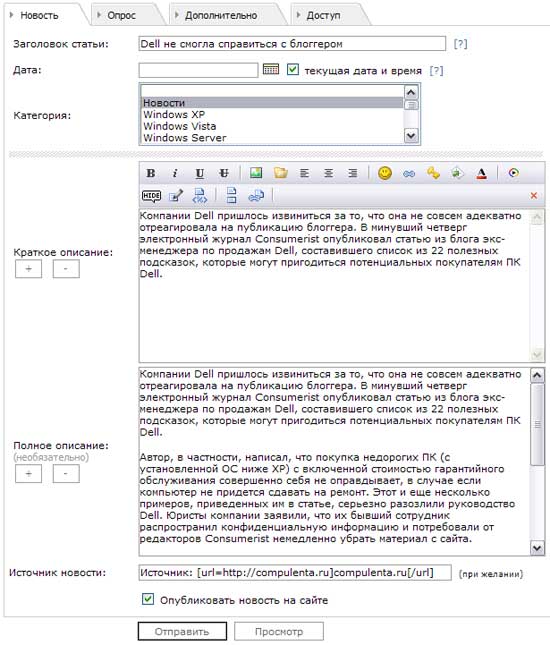
Task: Click the empty date input field
Action: [x=198, y=70]
